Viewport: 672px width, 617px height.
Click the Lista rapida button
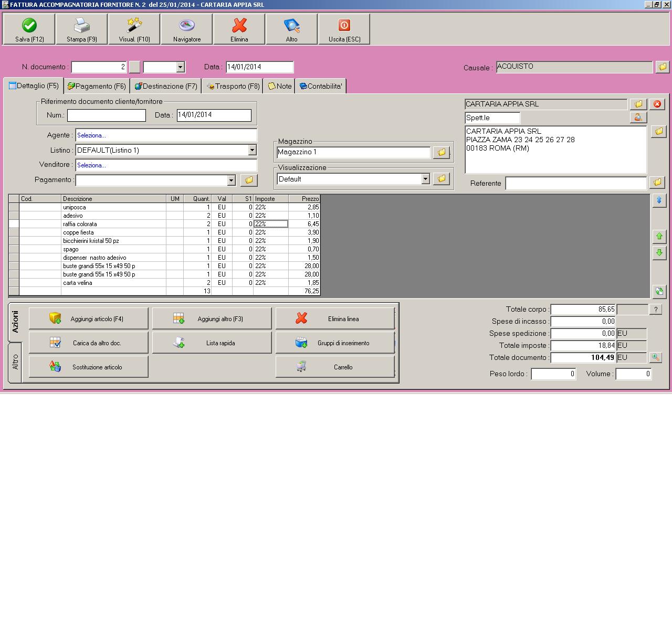[212, 343]
